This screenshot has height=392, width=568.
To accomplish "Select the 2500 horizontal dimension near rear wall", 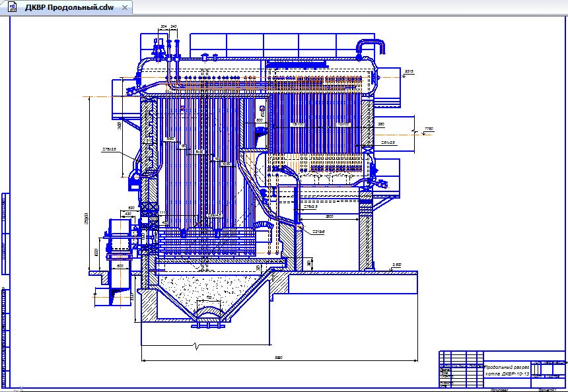I will [x=330, y=216].
